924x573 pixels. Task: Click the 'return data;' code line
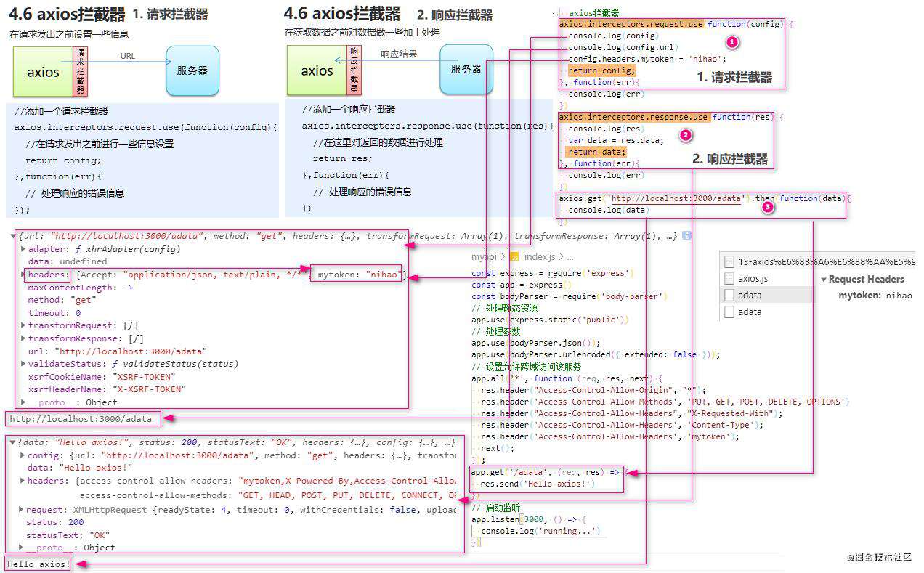pos(596,152)
